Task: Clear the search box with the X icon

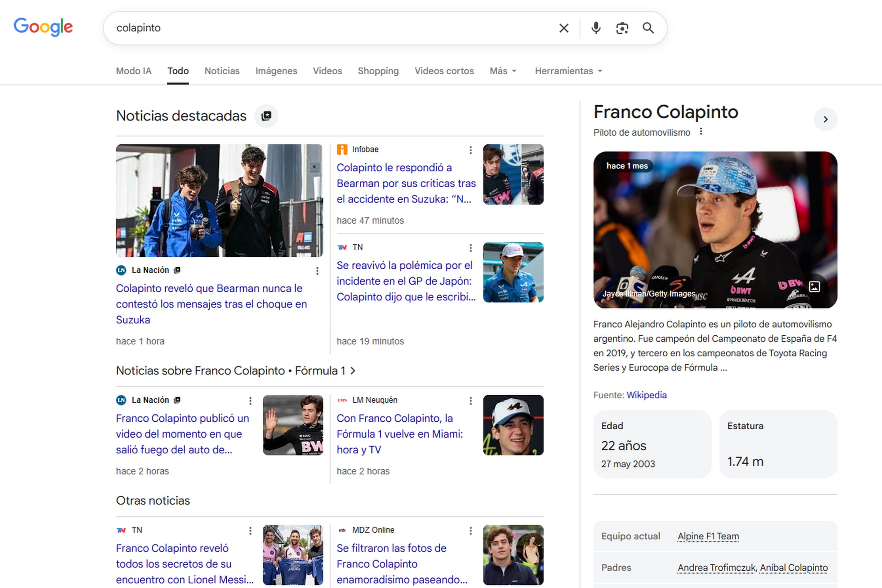Action: tap(564, 28)
